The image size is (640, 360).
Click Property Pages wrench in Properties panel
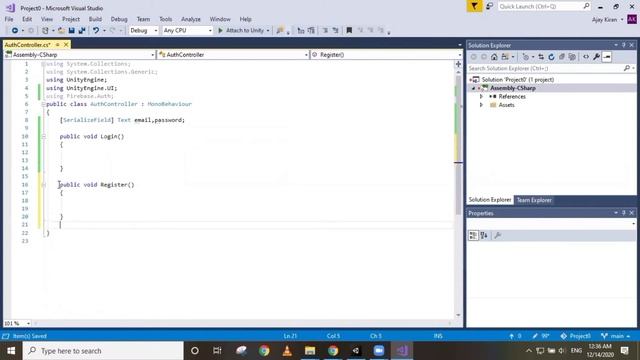coord(498,236)
